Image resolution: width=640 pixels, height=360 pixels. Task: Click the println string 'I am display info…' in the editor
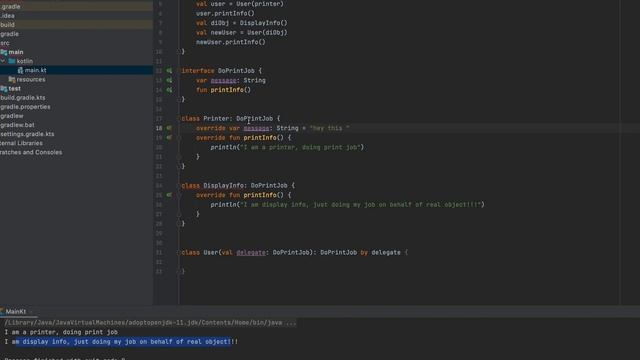click(360, 204)
